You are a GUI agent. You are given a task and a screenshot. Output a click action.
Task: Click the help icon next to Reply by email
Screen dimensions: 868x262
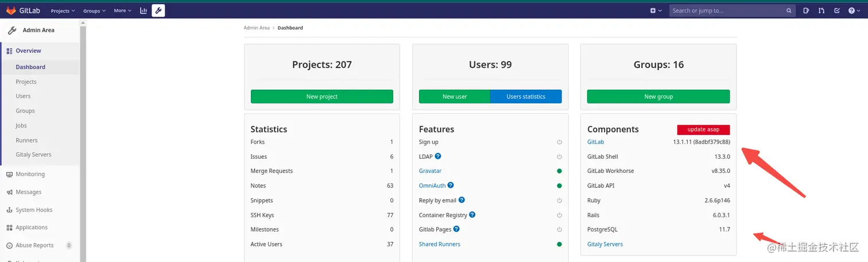[x=462, y=200]
